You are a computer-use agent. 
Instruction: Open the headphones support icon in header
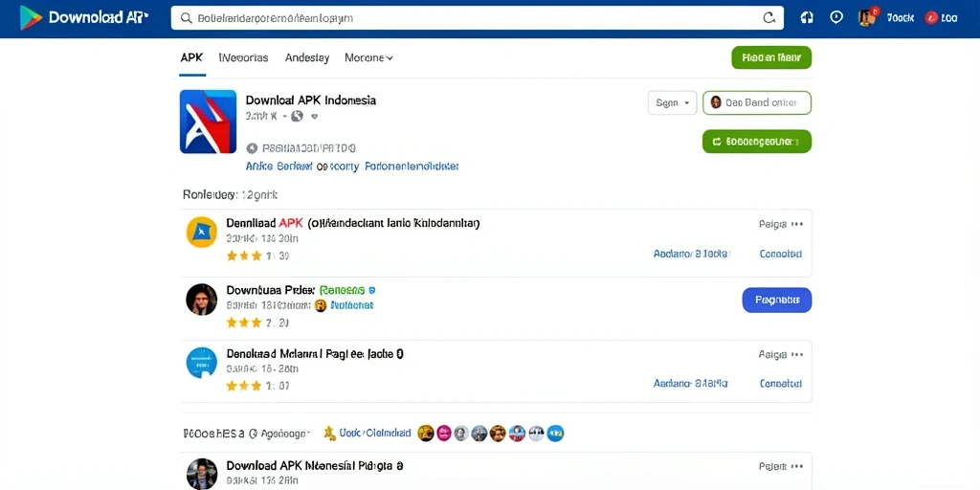coord(807,18)
